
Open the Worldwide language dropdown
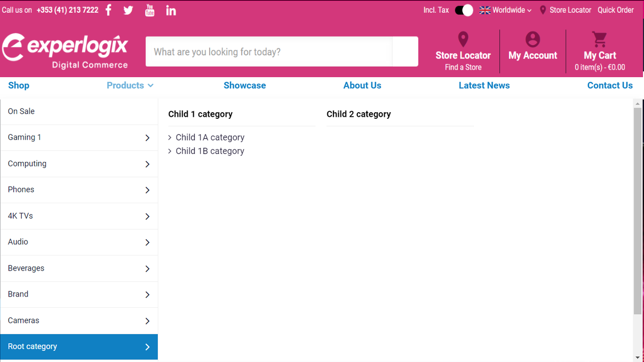click(x=505, y=10)
